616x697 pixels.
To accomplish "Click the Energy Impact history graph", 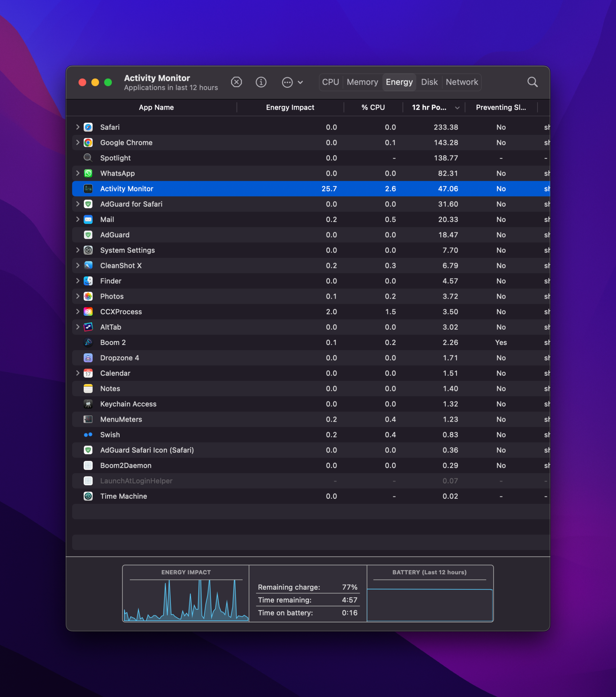I will (x=186, y=600).
